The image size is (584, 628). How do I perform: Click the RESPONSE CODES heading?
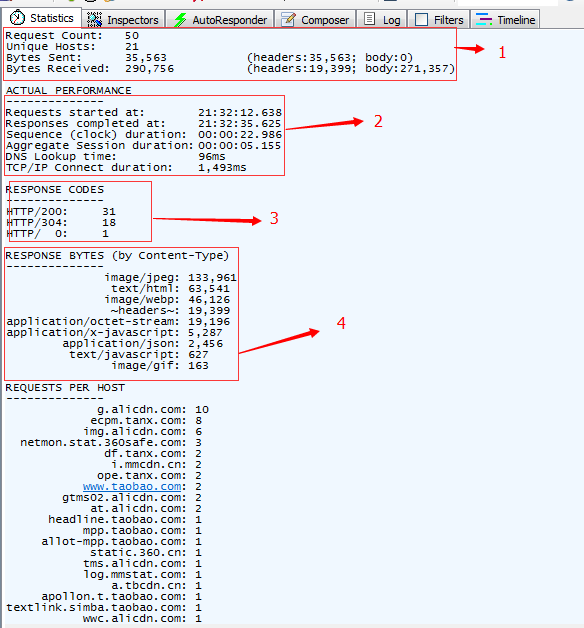point(55,189)
